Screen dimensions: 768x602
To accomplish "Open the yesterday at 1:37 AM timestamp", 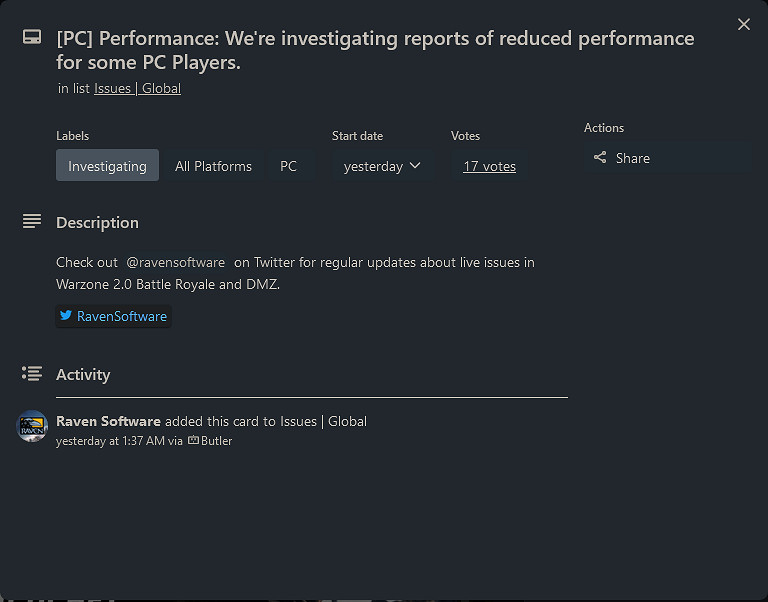I will click(110, 440).
